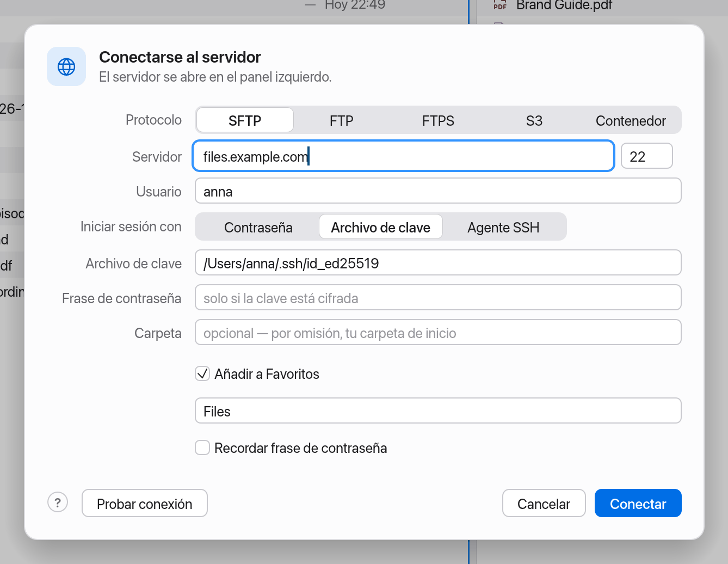Select the S3 protocol
Image resolution: width=728 pixels, height=564 pixels.
click(534, 120)
